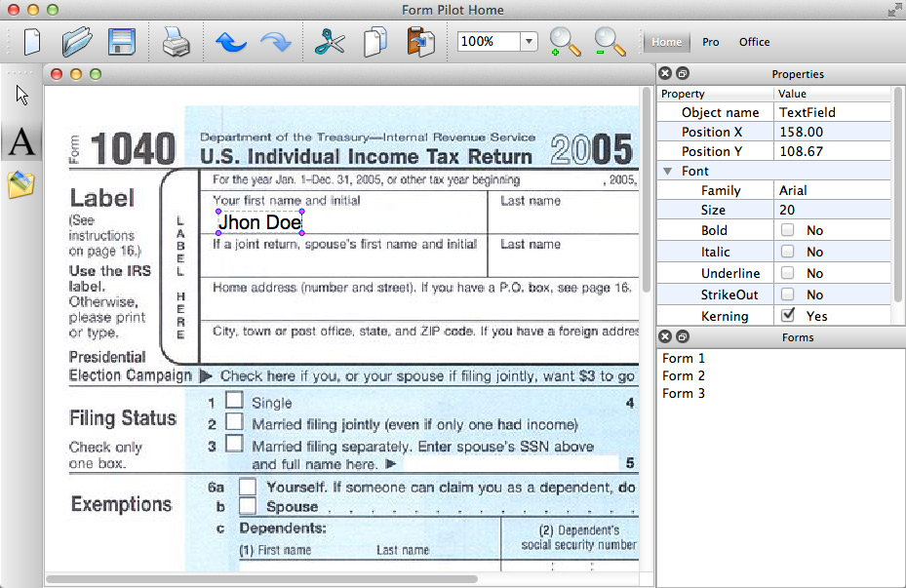Check the Yourself exemption box
The height and width of the screenshot is (588, 906).
click(248, 487)
